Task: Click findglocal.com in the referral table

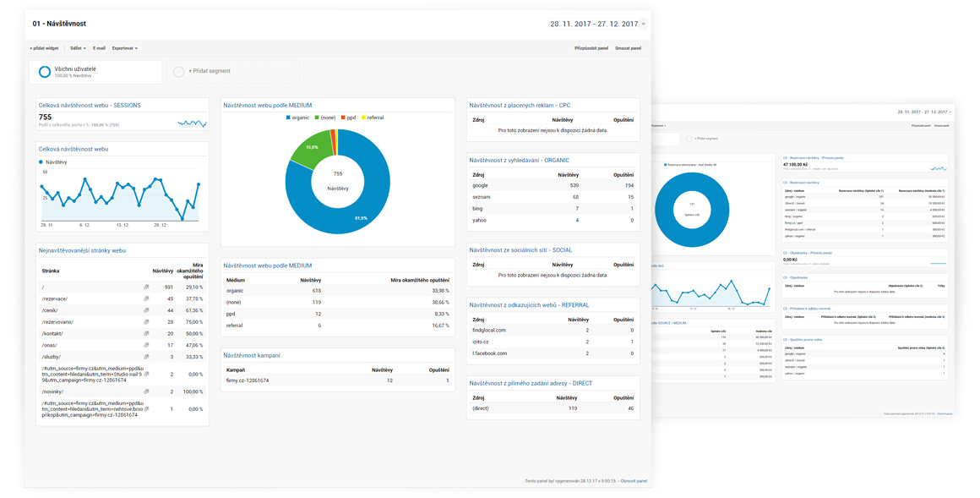Action: (489, 330)
